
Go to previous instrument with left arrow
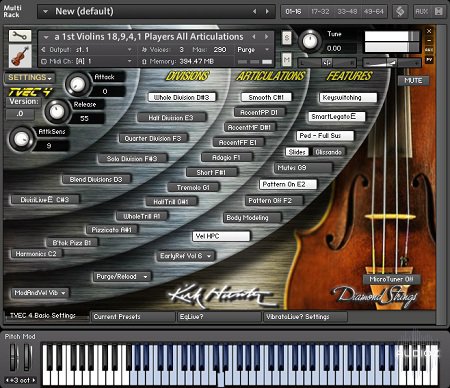pos(254,36)
